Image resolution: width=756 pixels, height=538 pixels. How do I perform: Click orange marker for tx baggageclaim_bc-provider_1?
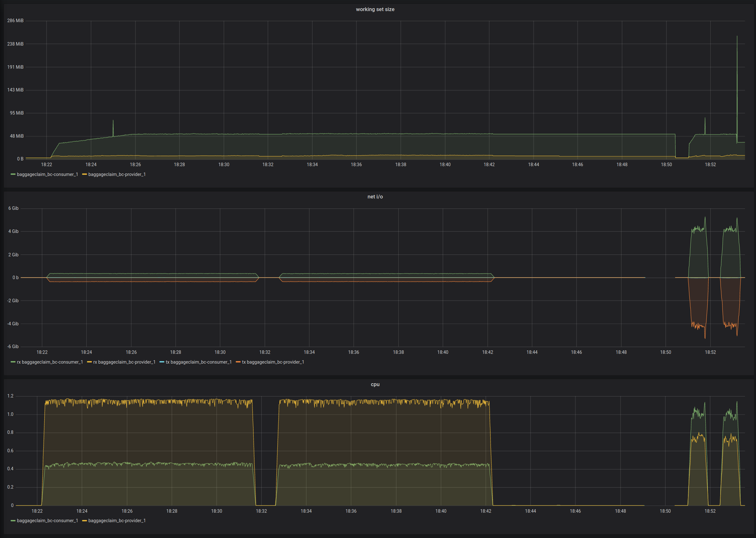click(x=239, y=362)
